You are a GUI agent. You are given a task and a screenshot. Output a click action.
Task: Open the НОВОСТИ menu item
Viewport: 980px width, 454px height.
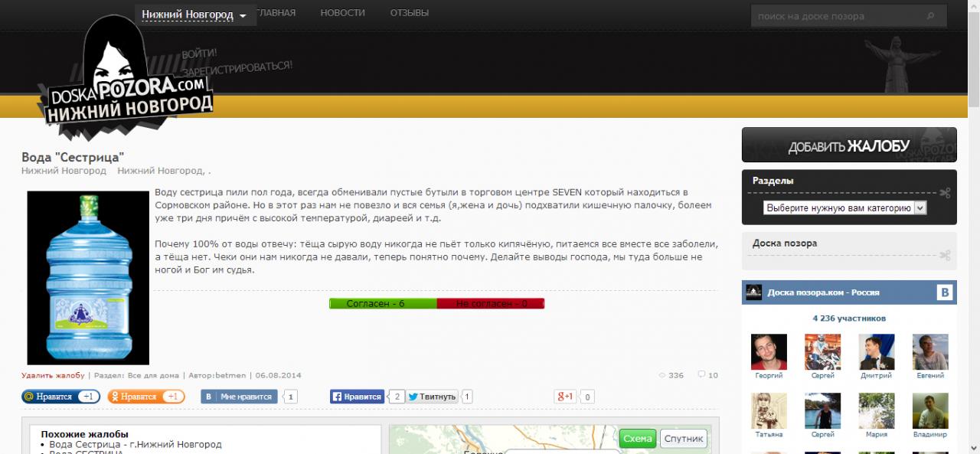coord(342,13)
